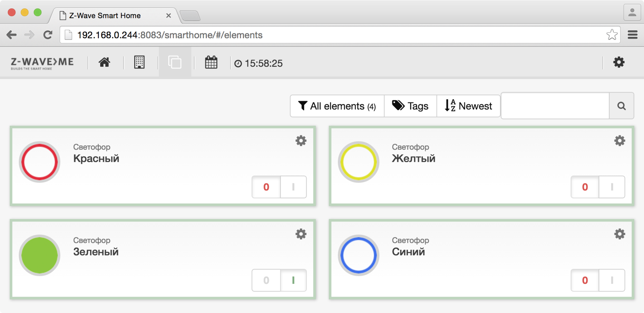The image size is (644, 313).
Task: Open settings gear for Красный element
Action: tap(301, 141)
